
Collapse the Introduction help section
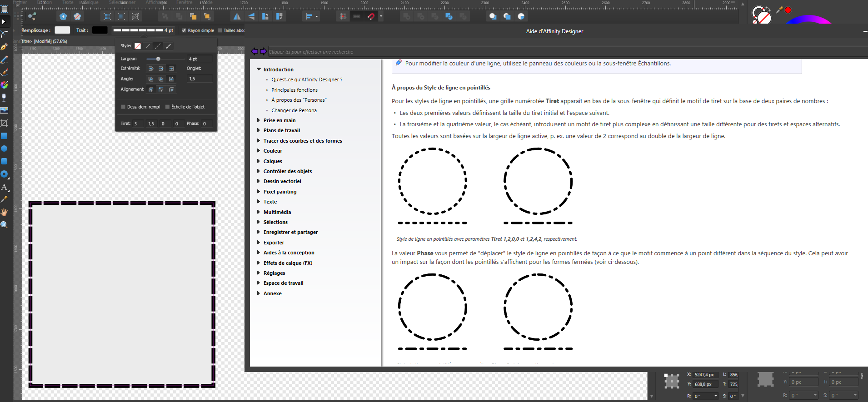click(x=259, y=69)
